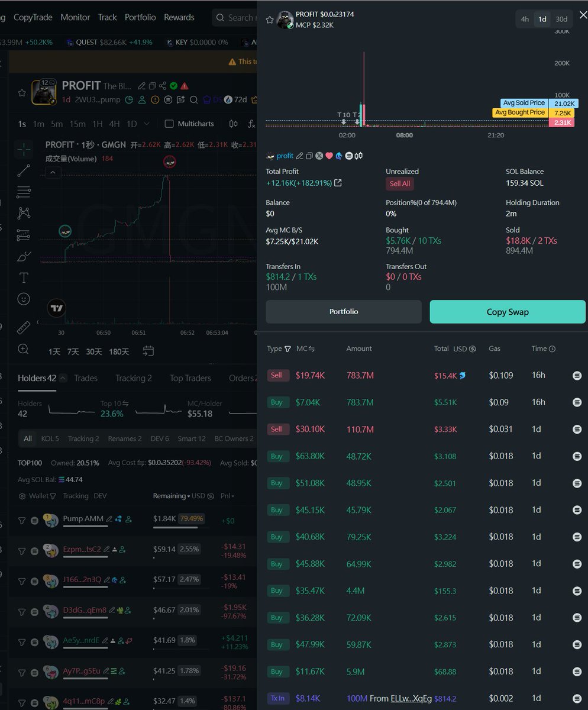Select the 5m chart interval

(56, 124)
